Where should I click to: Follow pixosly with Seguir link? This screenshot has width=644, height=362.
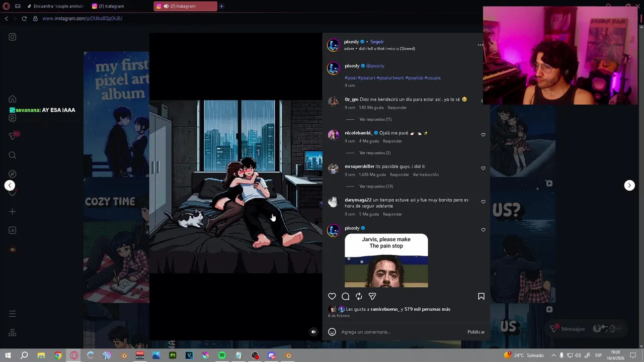377,42
